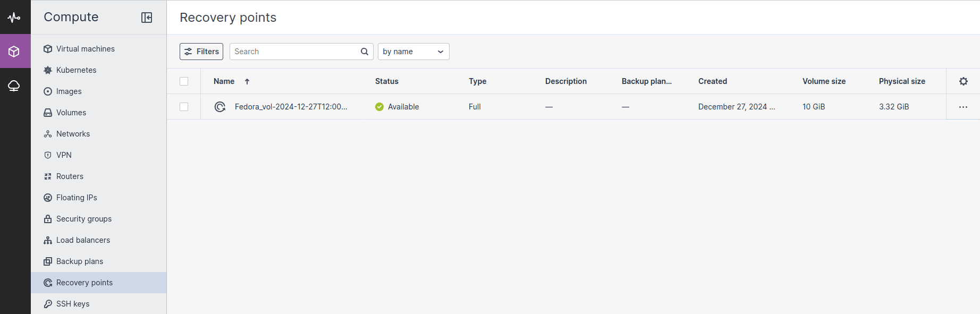Sort by Type column header
980x314 pixels.
(x=477, y=81)
